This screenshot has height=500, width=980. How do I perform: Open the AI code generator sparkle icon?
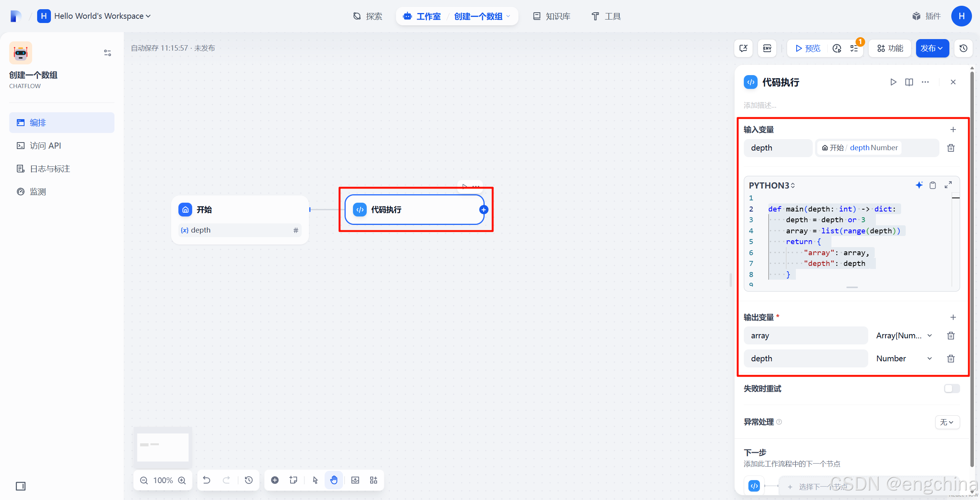(x=919, y=185)
